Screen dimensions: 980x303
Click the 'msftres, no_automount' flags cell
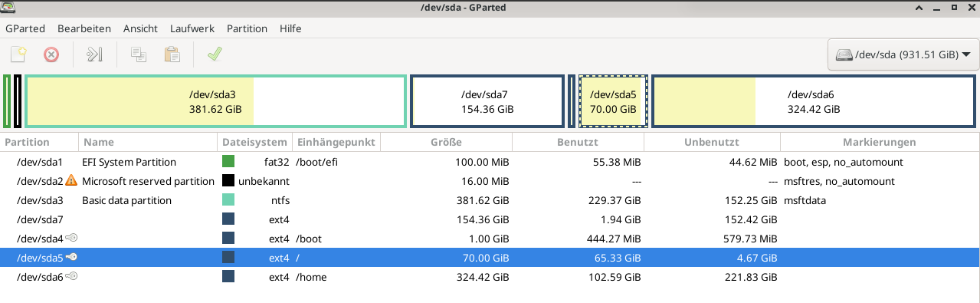839,181
